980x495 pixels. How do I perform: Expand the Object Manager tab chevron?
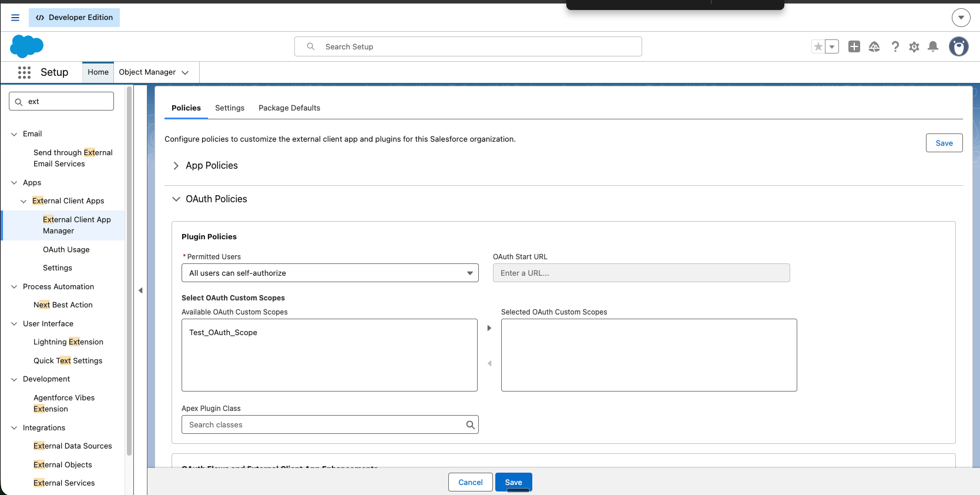185,73
